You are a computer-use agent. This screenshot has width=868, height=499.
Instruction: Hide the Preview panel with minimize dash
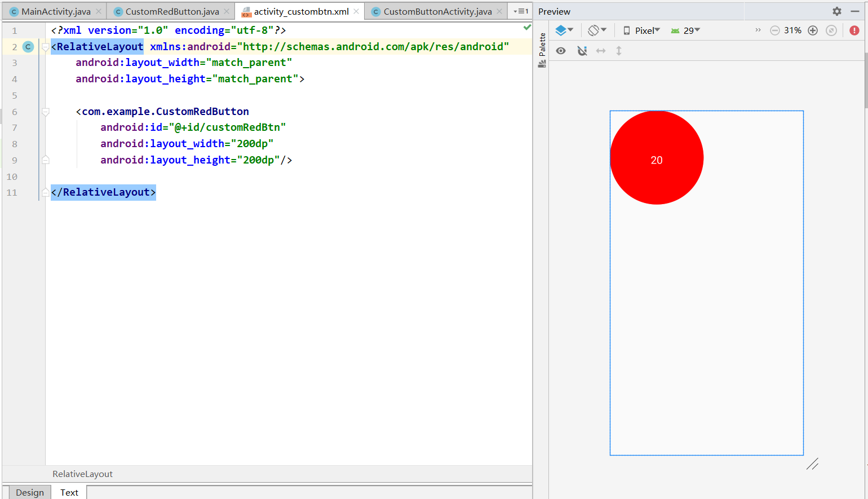854,11
